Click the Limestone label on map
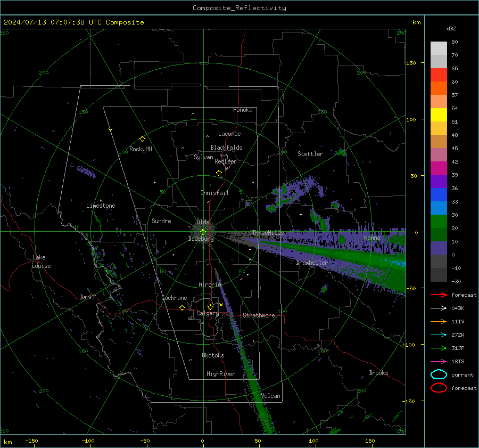 click(x=101, y=206)
